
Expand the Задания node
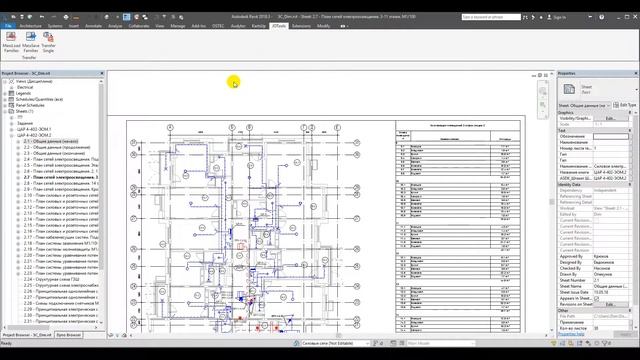pyautogui.click(x=12, y=123)
